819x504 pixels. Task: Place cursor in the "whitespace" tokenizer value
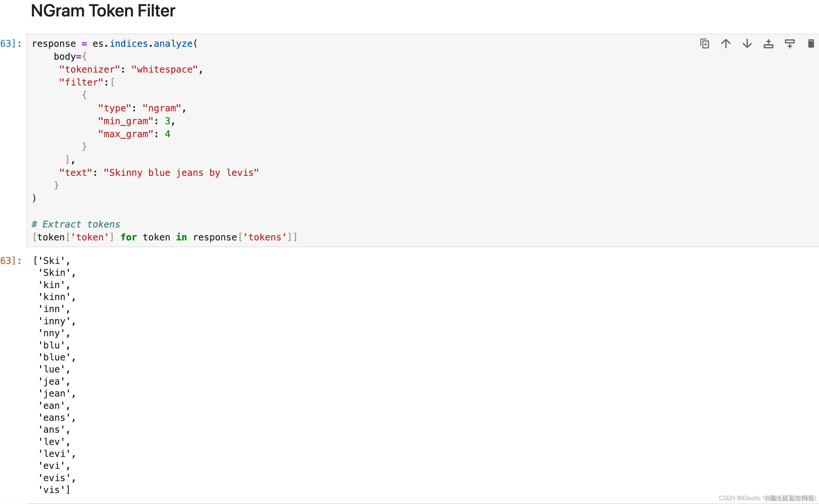click(x=165, y=69)
